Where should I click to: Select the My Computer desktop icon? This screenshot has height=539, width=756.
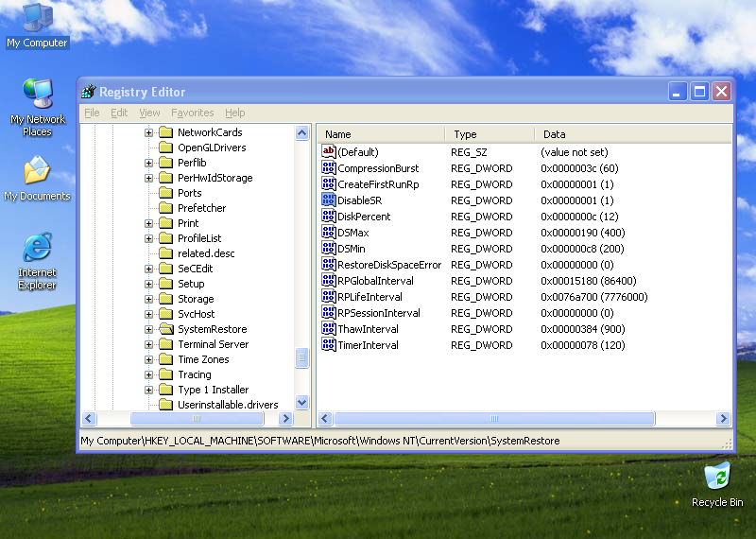37,26
